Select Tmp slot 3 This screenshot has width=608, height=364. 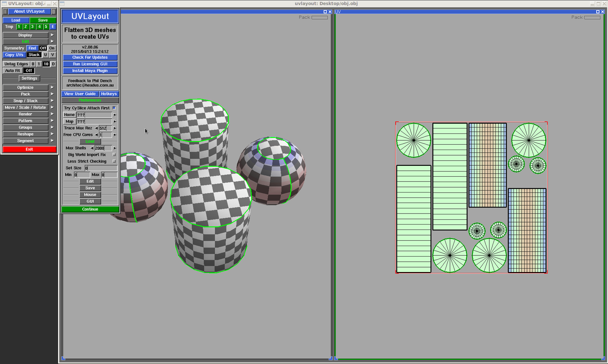coord(32,27)
